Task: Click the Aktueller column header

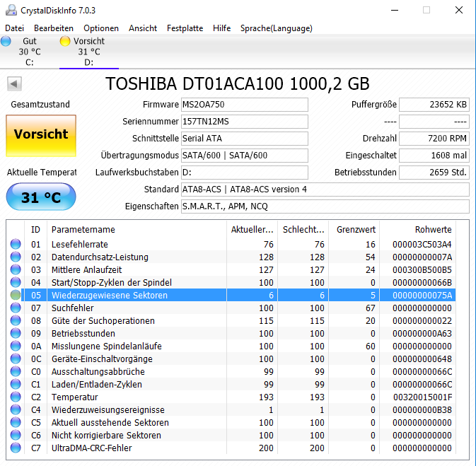Action: [x=252, y=230]
